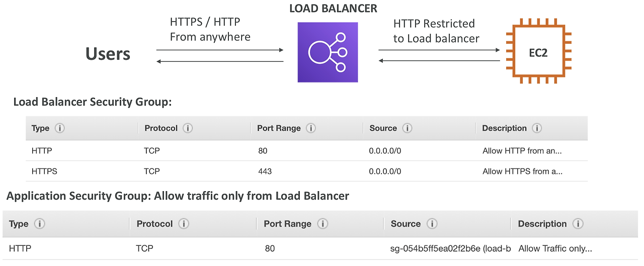Click info icon beside Type in Load Balancer table

click(59, 128)
